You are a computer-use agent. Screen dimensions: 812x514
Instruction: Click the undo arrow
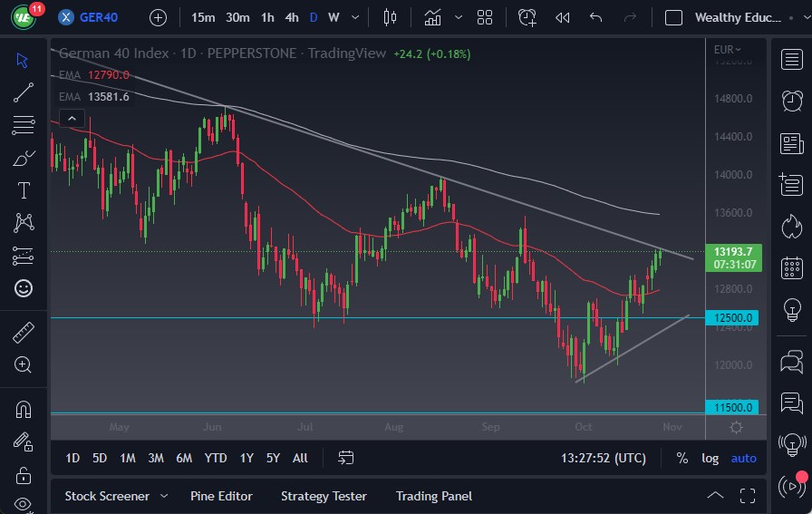(x=595, y=17)
